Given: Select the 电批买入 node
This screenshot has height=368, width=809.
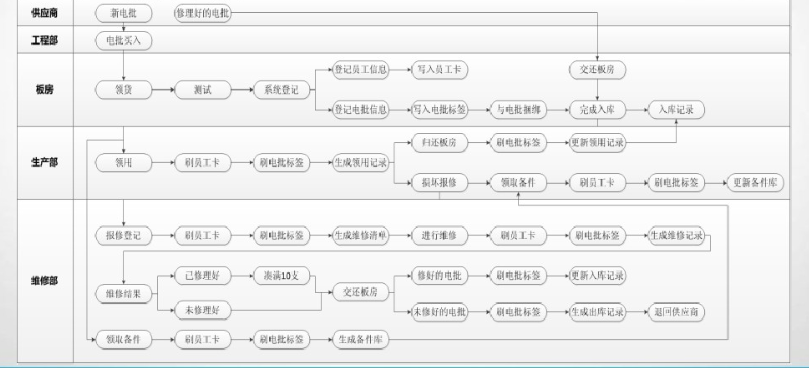Looking at the screenshot, I should pyautogui.click(x=124, y=40).
